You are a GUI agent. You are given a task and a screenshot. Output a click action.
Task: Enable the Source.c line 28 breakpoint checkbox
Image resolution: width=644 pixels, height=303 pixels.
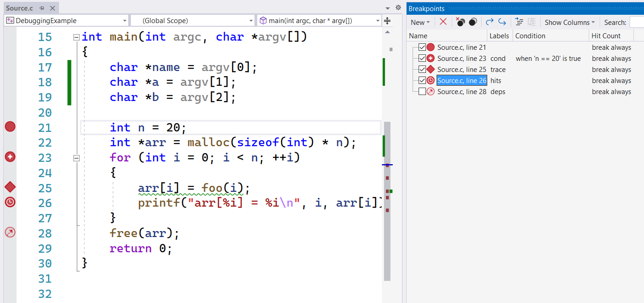[x=422, y=92]
